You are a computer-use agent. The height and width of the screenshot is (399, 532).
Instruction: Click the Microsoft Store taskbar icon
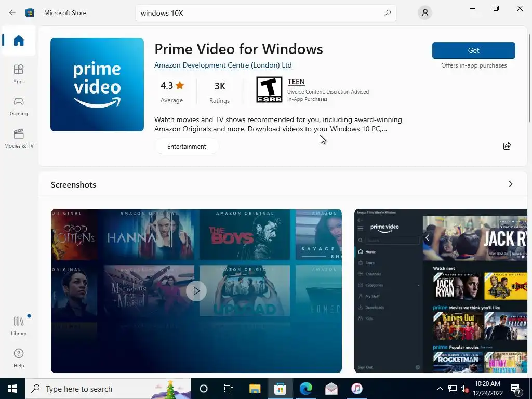(280, 389)
